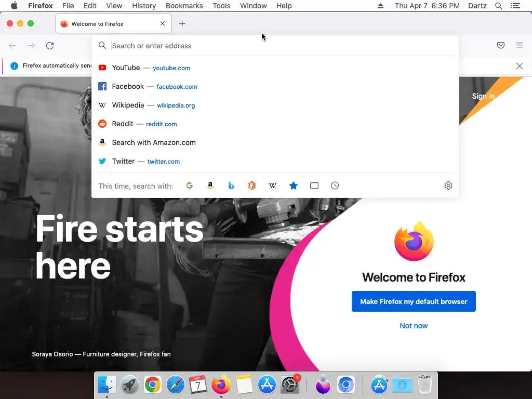Select the Welcome to Firefox tab
Viewport: 532px width, 399px height.
(113, 23)
